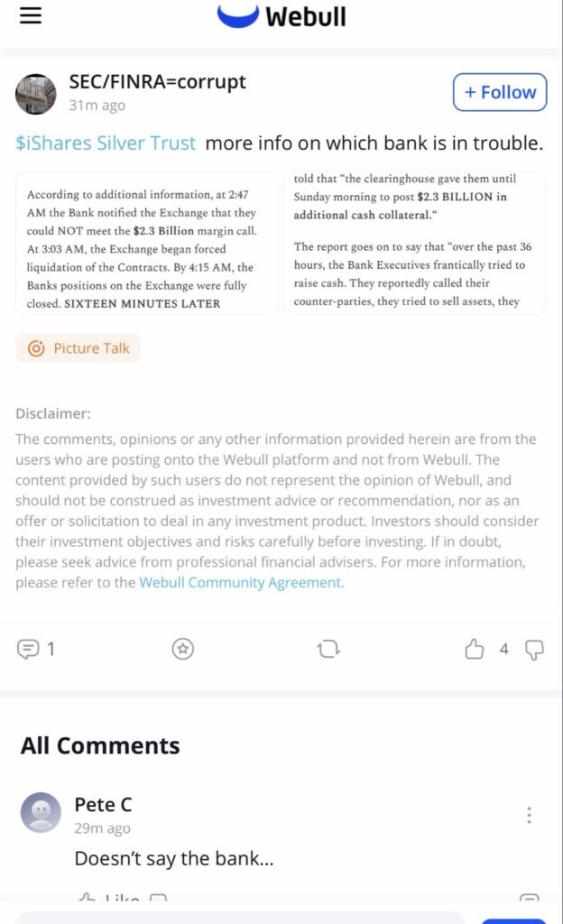The image size is (563, 924).
Task: Open the post comments icon
Action: (29, 649)
